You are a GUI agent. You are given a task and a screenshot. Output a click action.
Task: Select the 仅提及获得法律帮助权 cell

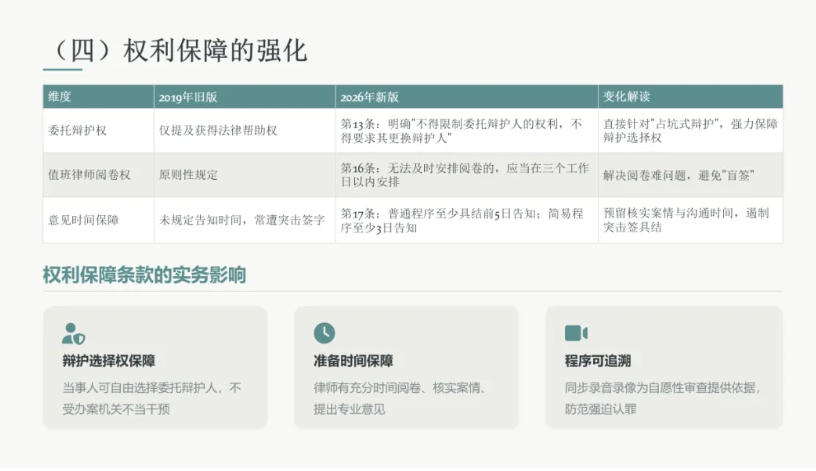pos(245,131)
